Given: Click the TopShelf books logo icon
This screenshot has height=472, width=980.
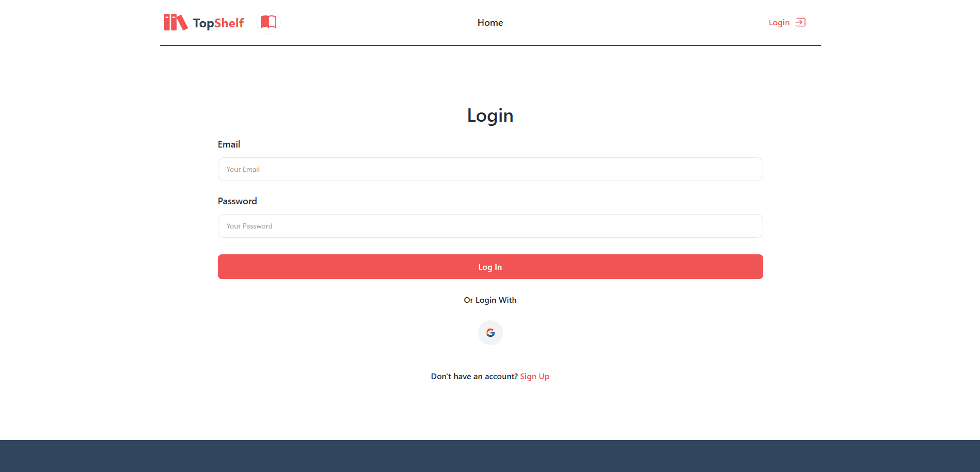Looking at the screenshot, I should [176, 22].
